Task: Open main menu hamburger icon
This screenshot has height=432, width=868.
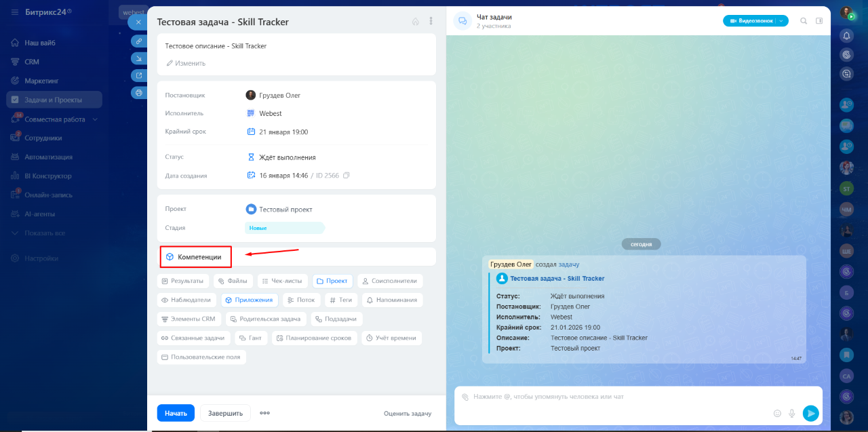Action: pyautogui.click(x=15, y=13)
